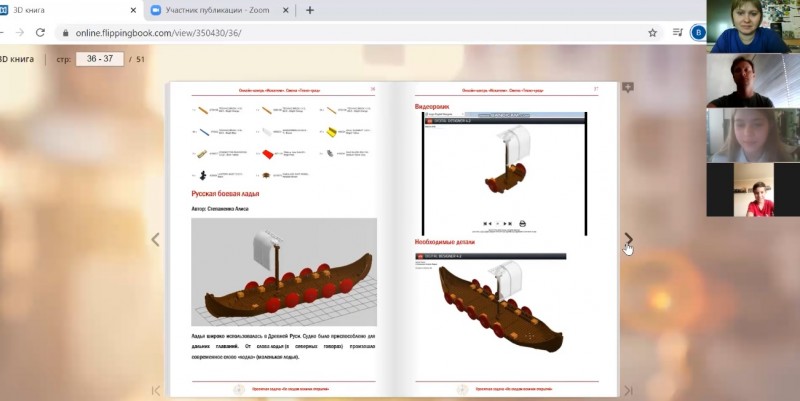Open a new browser tab
The width and height of the screenshot is (800, 401).
[310, 10]
